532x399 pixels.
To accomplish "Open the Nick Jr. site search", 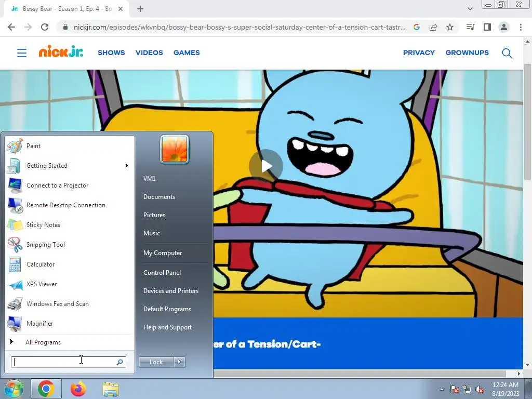I will (x=507, y=54).
